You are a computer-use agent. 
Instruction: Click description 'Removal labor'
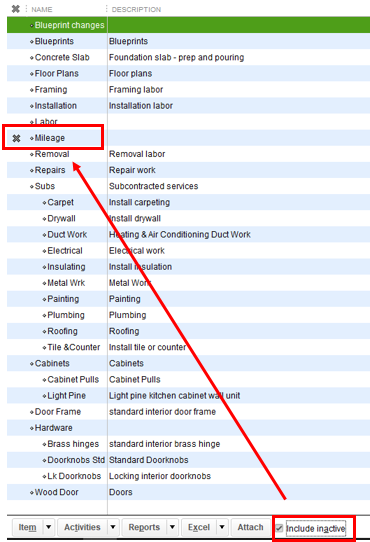point(137,154)
